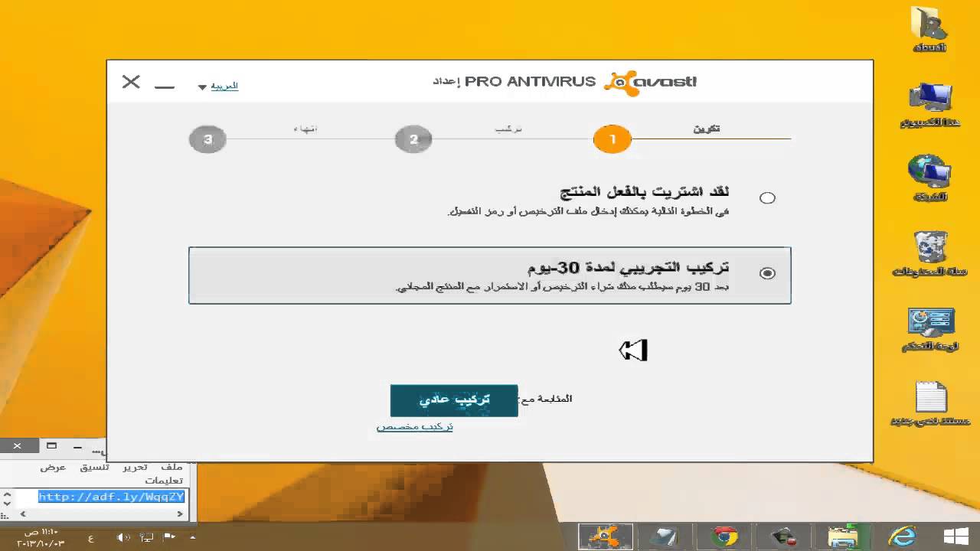980x551 pixels.
Task: Open the Recycle Bin desktop icon
Action: (x=930, y=253)
